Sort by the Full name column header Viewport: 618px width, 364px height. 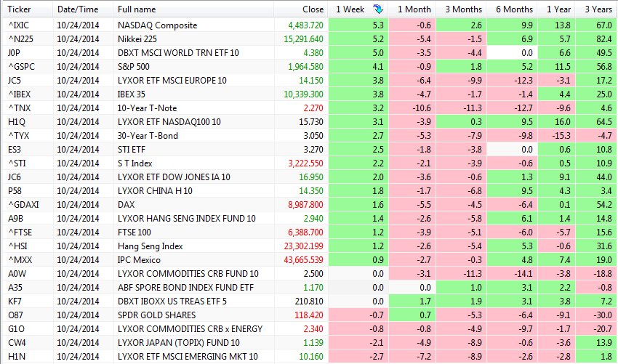coord(137,9)
